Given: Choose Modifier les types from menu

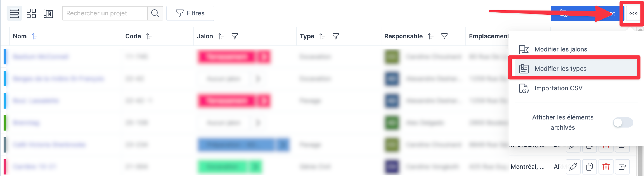Looking at the screenshot, I should [x=560, y=69].
